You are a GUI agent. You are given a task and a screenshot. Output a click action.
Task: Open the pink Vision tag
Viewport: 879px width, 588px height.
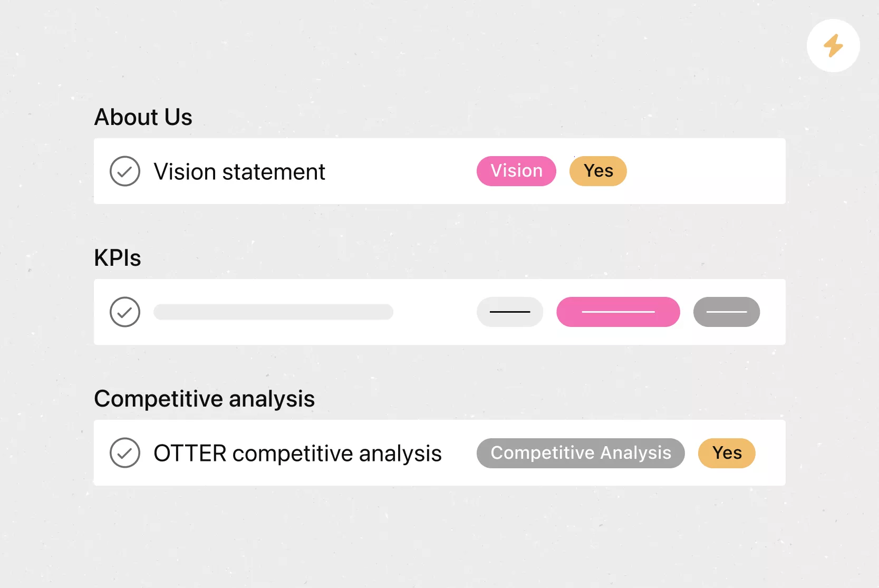click(x=516, y=171)
